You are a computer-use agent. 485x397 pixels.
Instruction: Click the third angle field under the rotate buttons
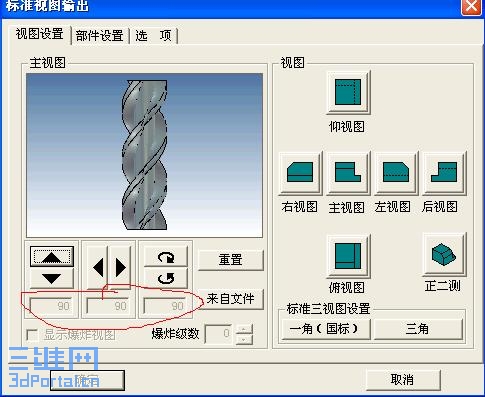tap(165, 306)
